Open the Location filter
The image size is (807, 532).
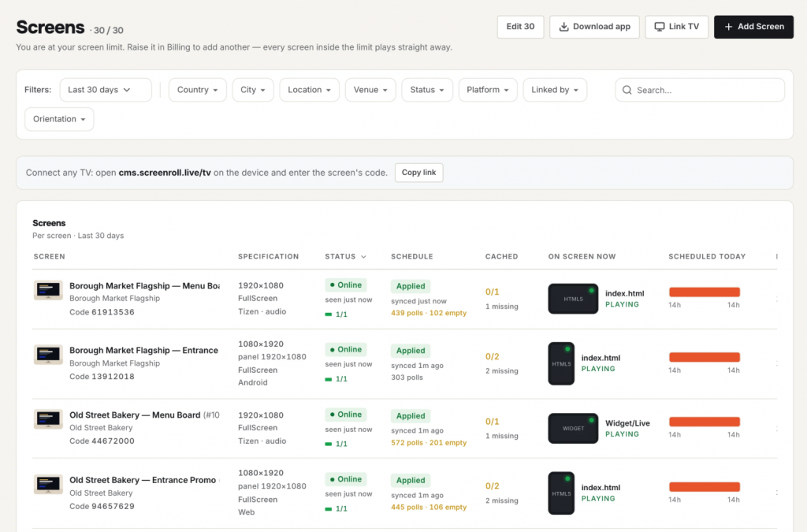(x=309, y=90)
